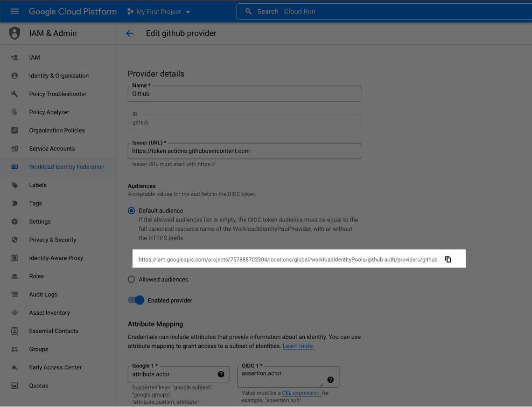
Task: Open the Learn more link about attribute mapping
Action: coord(298,346)
